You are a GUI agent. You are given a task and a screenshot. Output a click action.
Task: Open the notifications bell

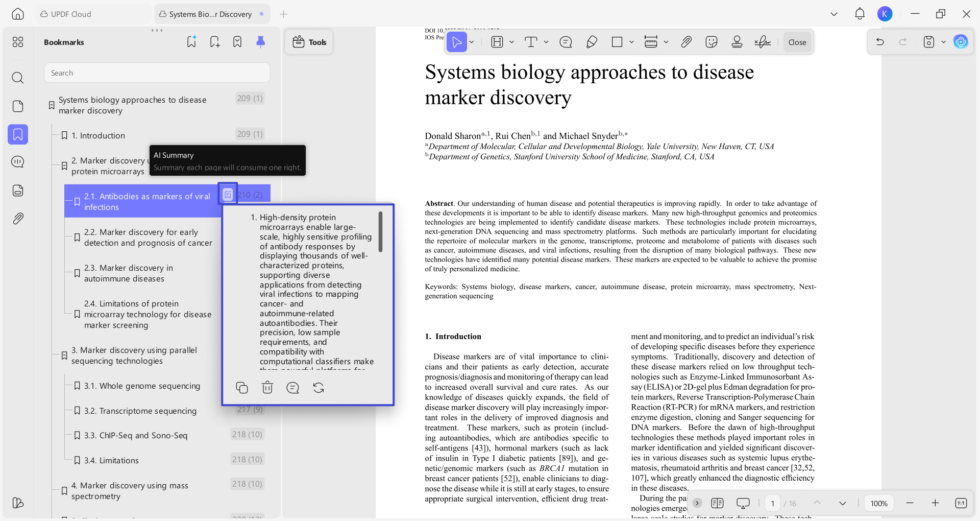[x=860, y=14]
